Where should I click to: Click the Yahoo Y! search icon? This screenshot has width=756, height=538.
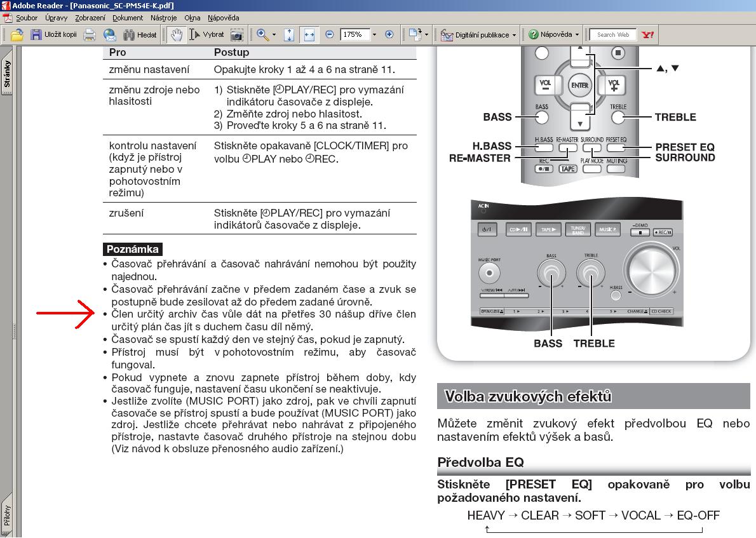click(647, 35)
